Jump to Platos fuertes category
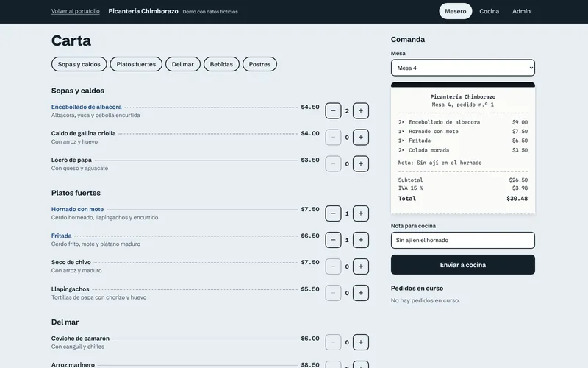 (136, 64)
